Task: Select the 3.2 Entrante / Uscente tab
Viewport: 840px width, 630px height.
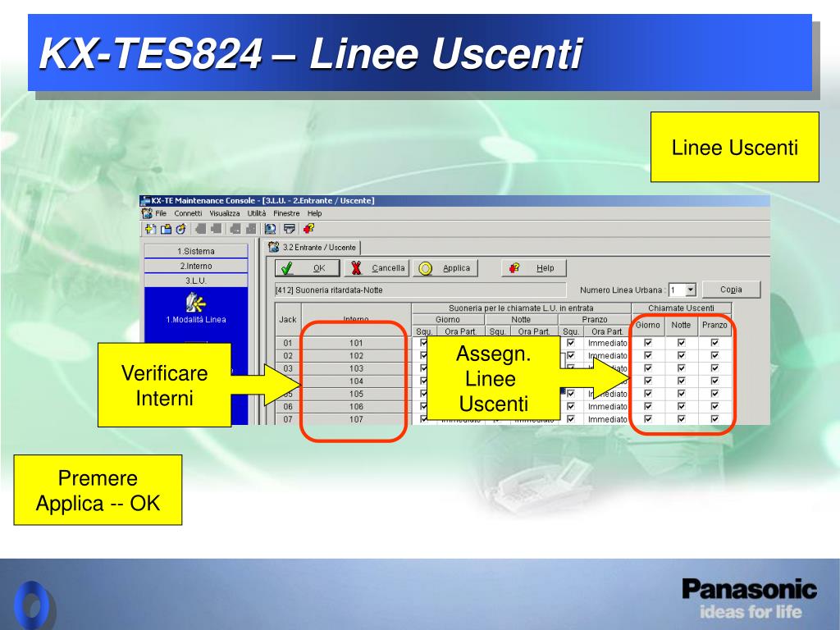Action: coord(314,248)
